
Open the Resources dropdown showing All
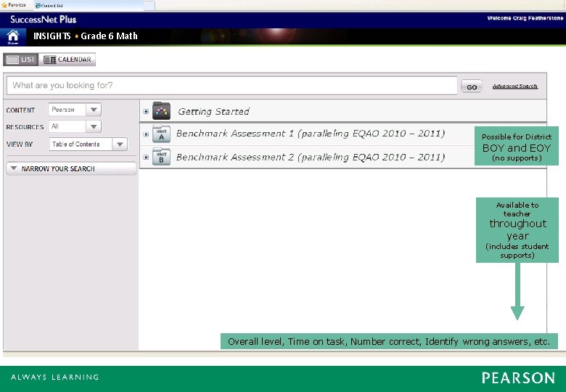pos(75,126)
